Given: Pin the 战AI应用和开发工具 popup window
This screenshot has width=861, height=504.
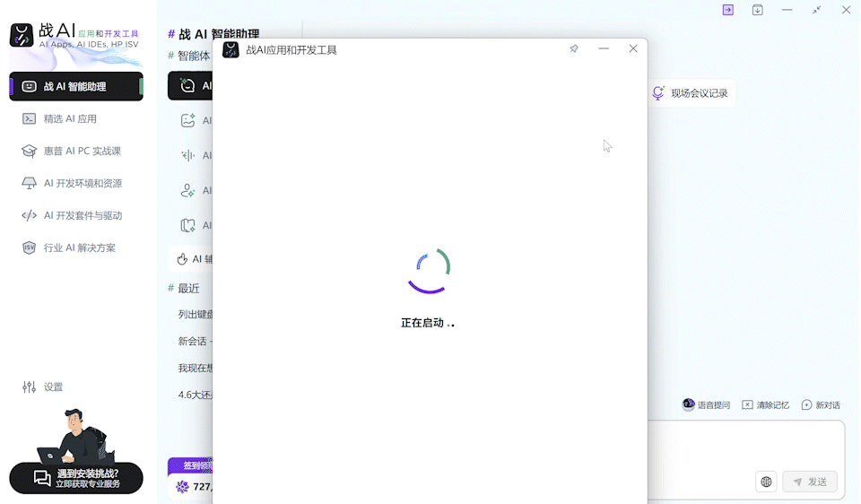Looking at the screenshot, I should click(574, 48).
